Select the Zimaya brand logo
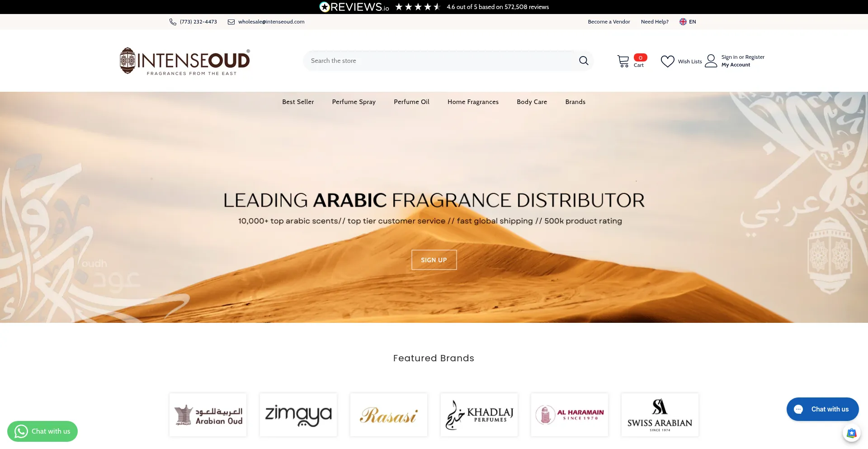The height and width of the screenshot is (449, 868). [x=298, y=415]
